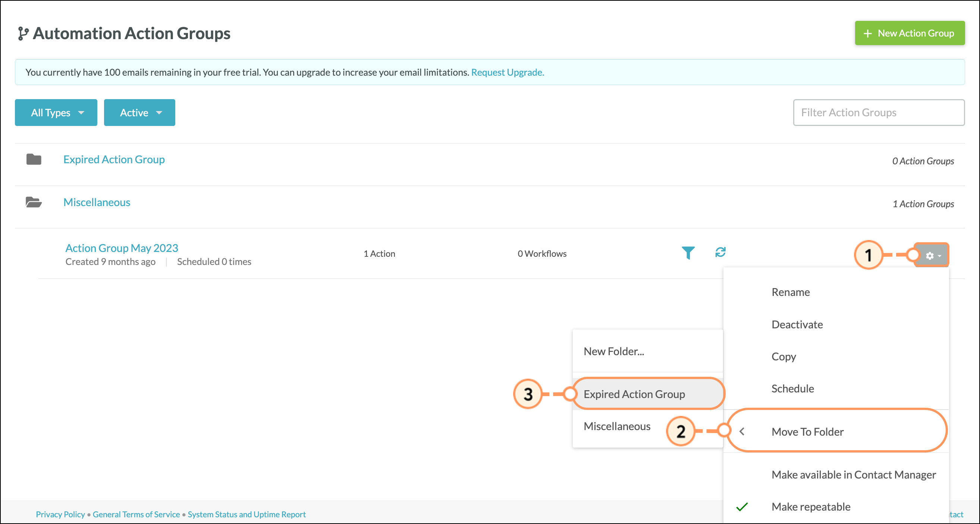Open the Miscellaneous folder link

97,202
